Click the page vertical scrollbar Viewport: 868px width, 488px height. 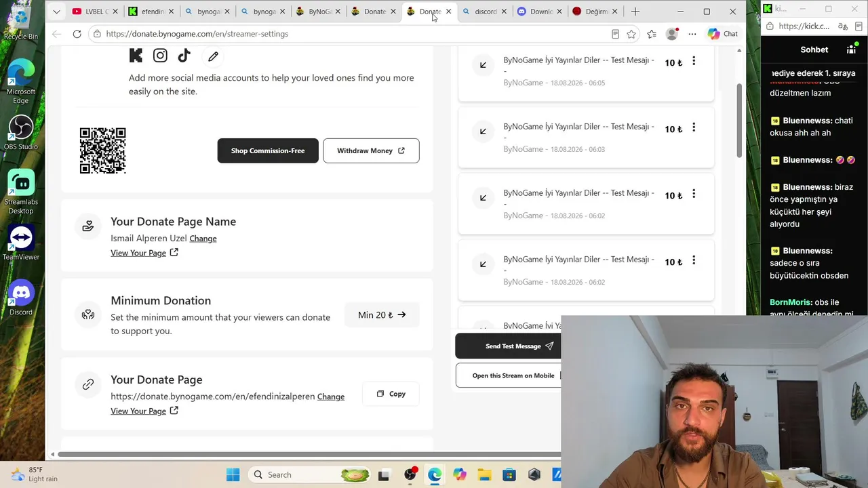(739, 122)
